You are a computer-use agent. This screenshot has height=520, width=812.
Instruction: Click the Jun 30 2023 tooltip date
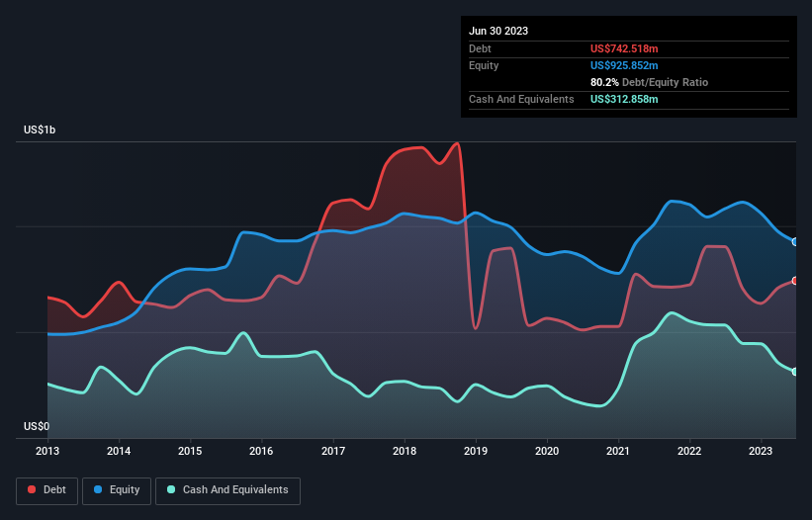pyautogui.click(x=498, y=31)
